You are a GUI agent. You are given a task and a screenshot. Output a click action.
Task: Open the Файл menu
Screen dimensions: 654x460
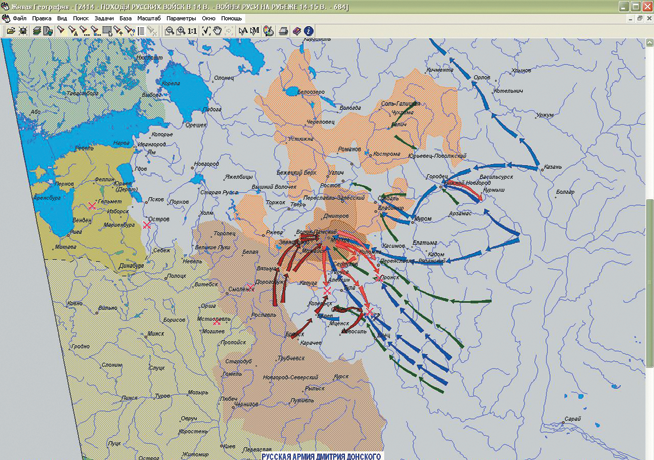click(x=19, y=19)
